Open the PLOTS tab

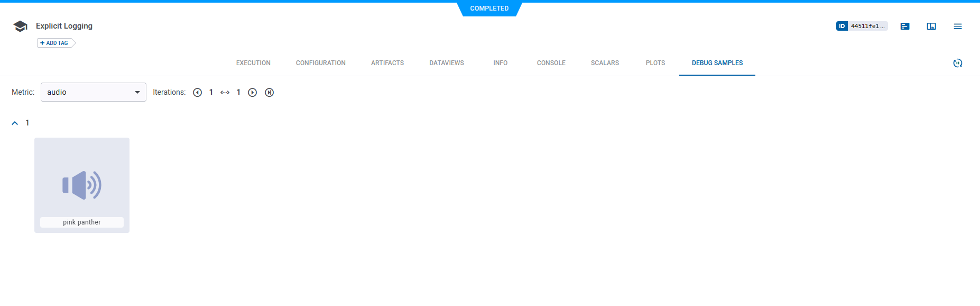click(x=655, y=63)
